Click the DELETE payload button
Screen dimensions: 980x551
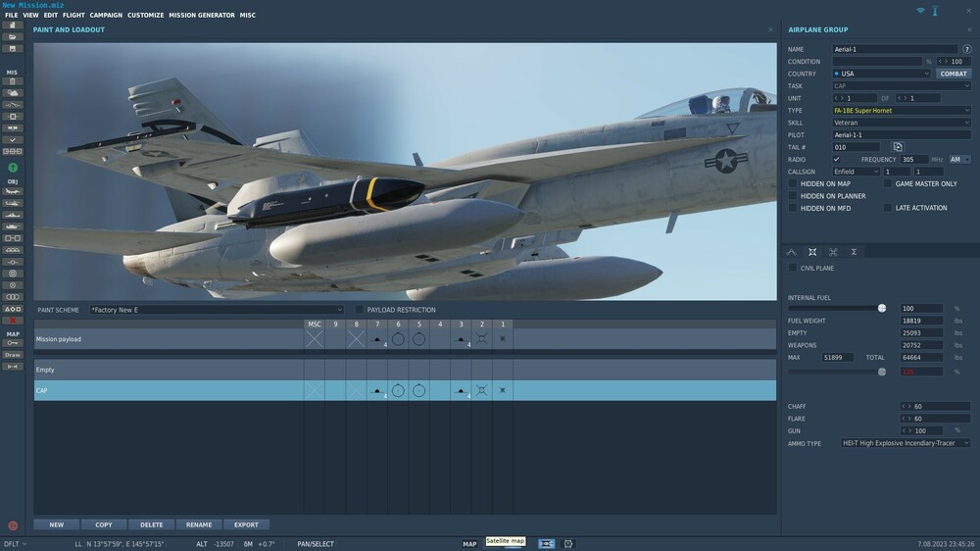pos(151,525)
